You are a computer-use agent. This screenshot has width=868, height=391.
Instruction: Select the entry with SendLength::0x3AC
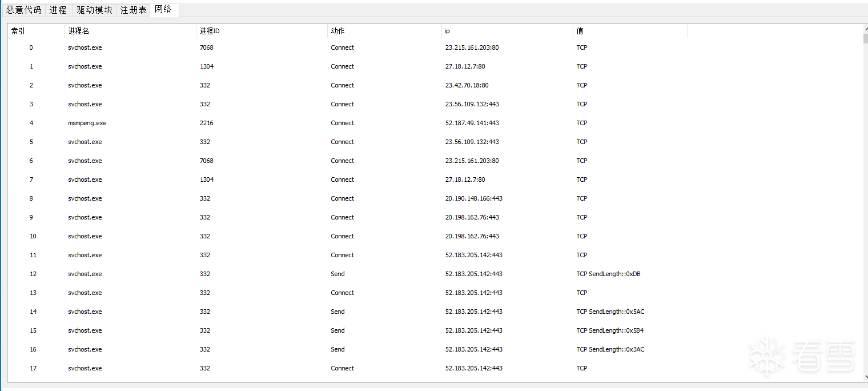(x=610, y=349)
